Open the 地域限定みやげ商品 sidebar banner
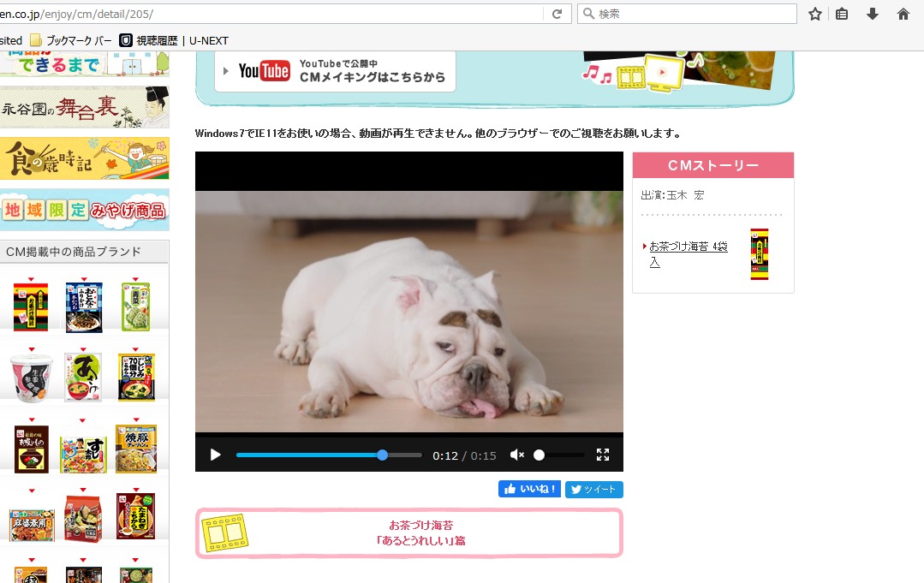Viewport: 924px width, 583px height. 85,210
